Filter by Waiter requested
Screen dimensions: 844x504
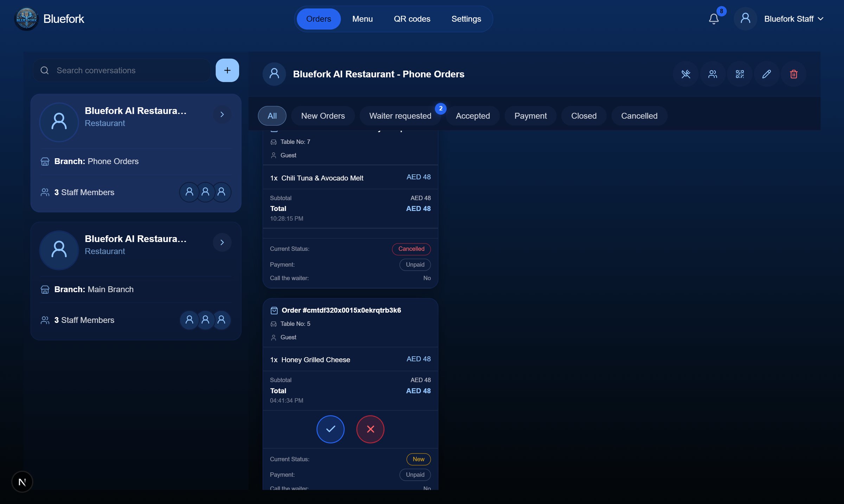pyautogui.click(x=400, y=116)
